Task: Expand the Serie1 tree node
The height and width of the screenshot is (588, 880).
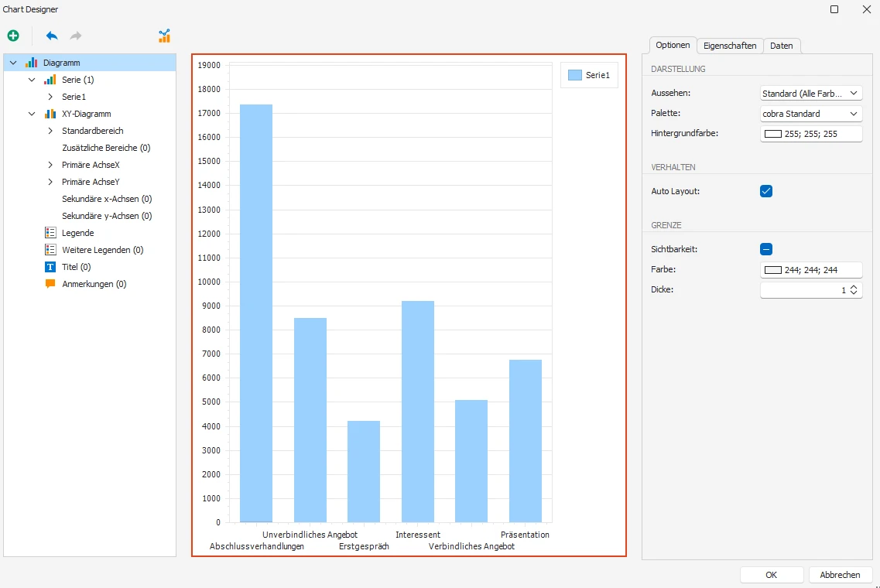Action: click(x=50, y=97)
